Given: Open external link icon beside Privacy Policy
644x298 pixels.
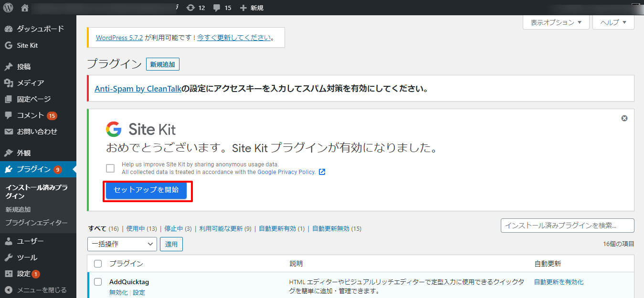Looking at the screenshot, I should pos(322,172).
